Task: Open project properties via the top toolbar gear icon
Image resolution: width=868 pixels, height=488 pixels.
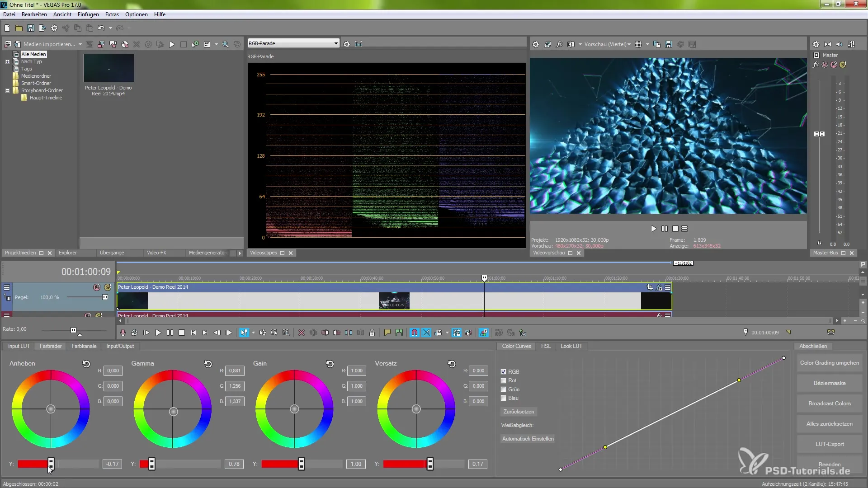Action: pyautogui.click(x=54, y=28)
